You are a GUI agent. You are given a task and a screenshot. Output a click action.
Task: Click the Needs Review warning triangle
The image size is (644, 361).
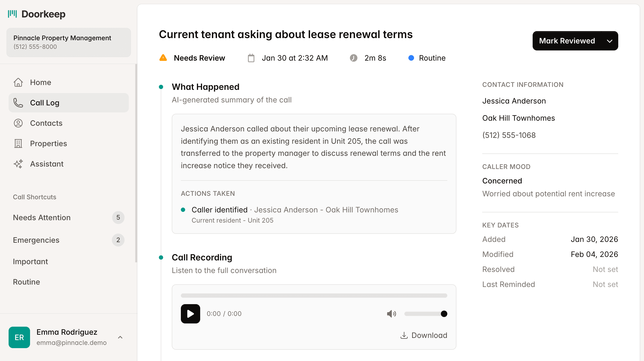(163, 58)
